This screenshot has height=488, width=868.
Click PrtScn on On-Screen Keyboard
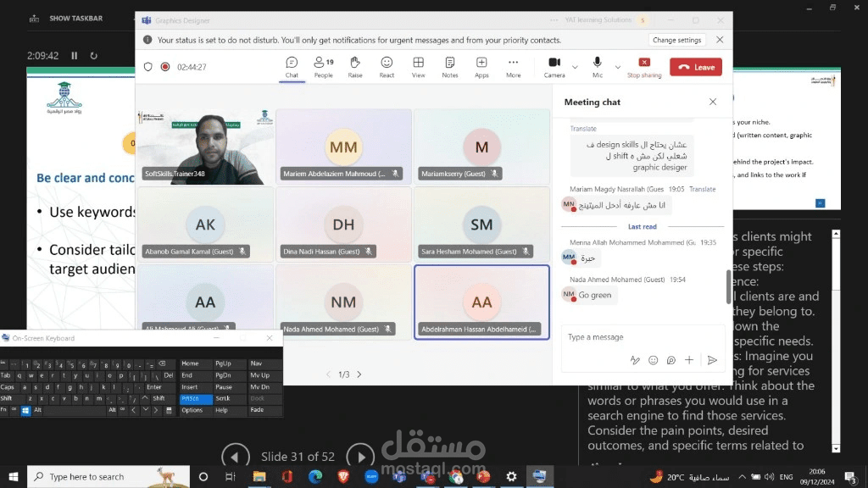click(196, 398)
